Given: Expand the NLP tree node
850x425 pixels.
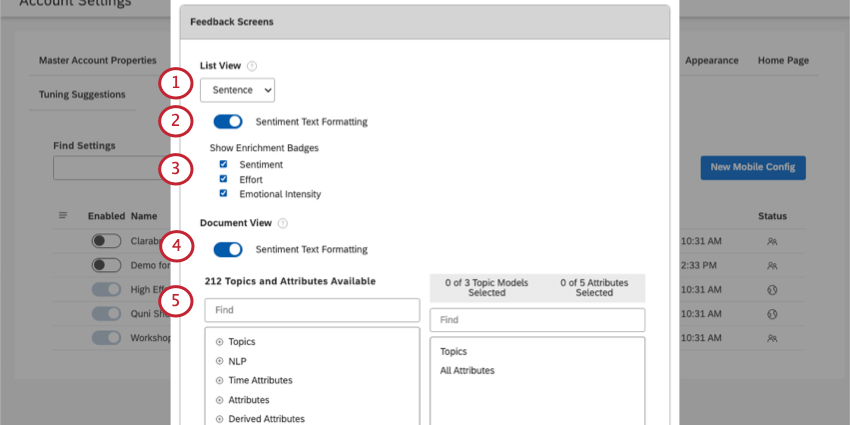Looking at the screenshot, I should 220,361.
